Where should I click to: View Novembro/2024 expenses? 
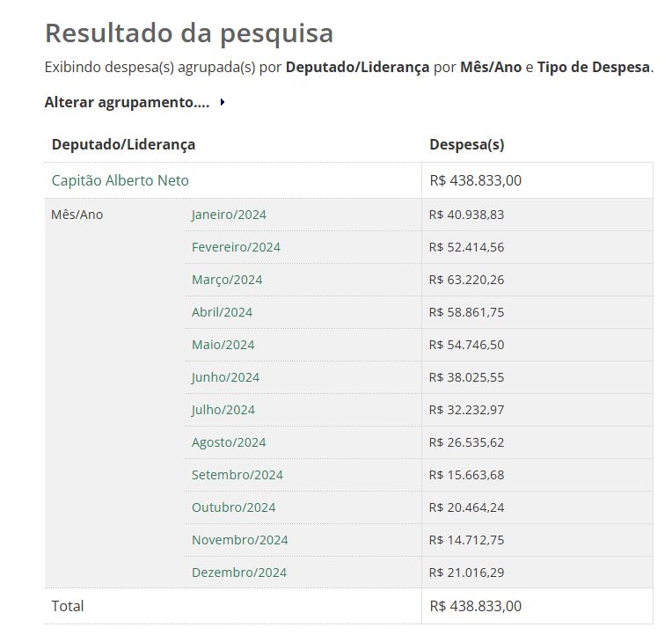239,540
